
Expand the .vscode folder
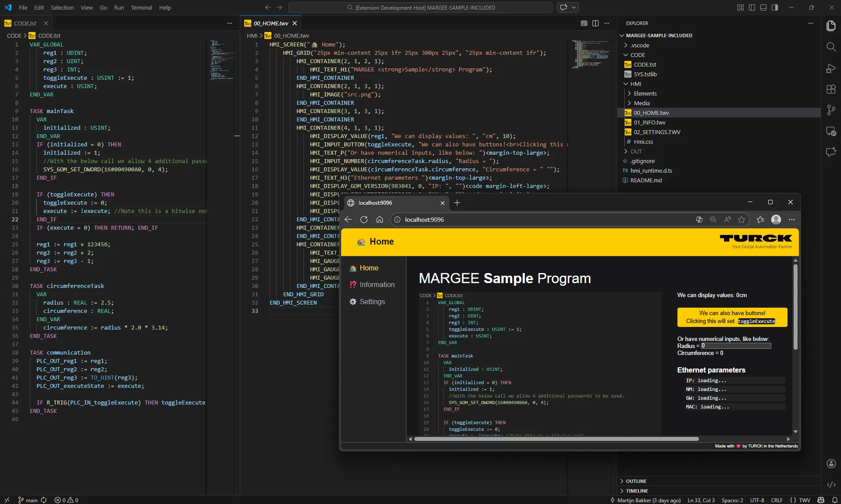640,45
